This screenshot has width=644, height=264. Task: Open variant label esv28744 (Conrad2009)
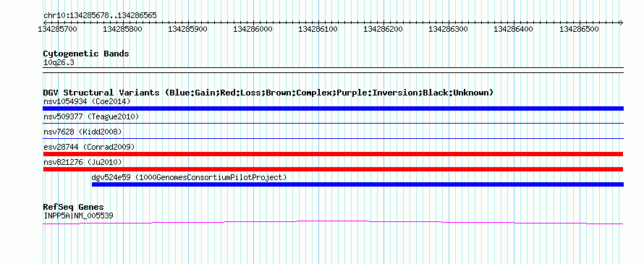point(89,147)
